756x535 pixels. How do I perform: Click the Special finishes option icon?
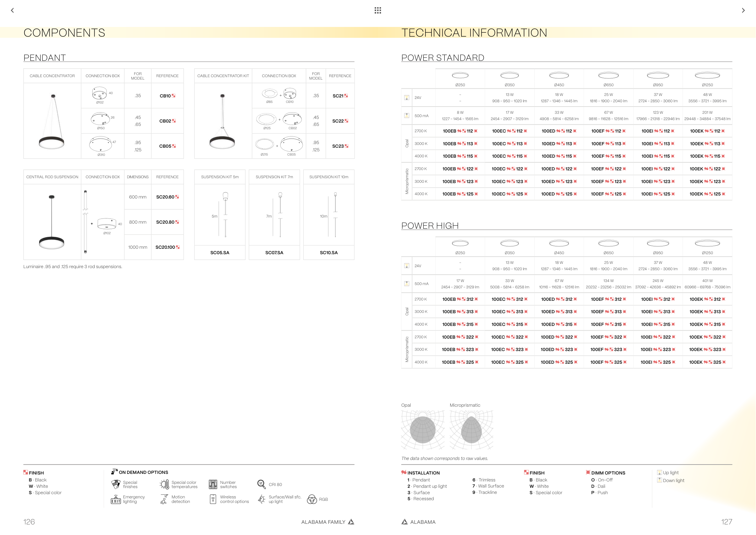click(x=116, y=484)
